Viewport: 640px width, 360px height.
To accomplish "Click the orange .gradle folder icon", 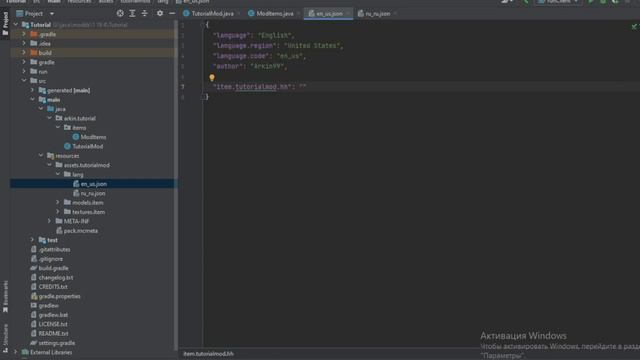I will coord(34,34).
